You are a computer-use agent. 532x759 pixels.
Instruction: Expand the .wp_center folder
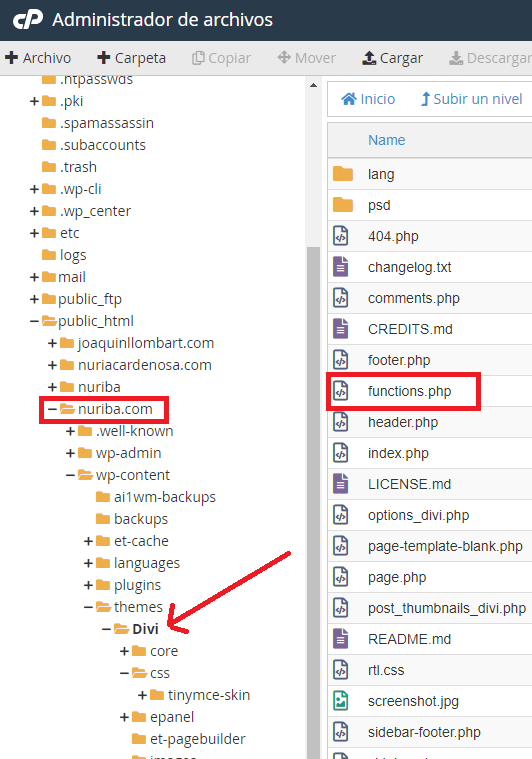(x=34, y=211)
